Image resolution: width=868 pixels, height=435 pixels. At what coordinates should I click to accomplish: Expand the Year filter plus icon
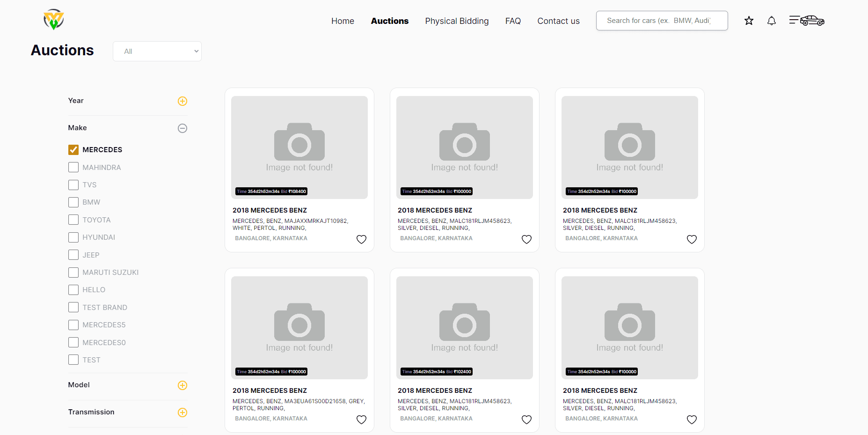pos(182,101)
